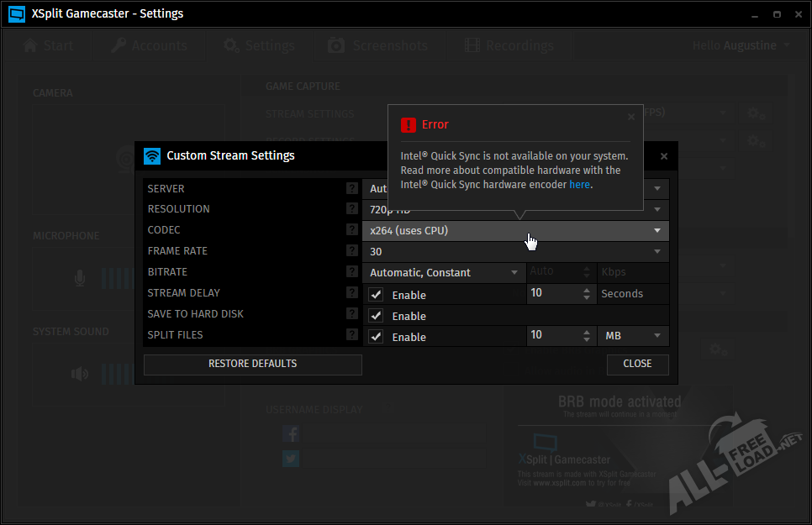812x525 pixels.
Task: Click the help icon beside STREAM DELAY
Action: pos(352,293)
